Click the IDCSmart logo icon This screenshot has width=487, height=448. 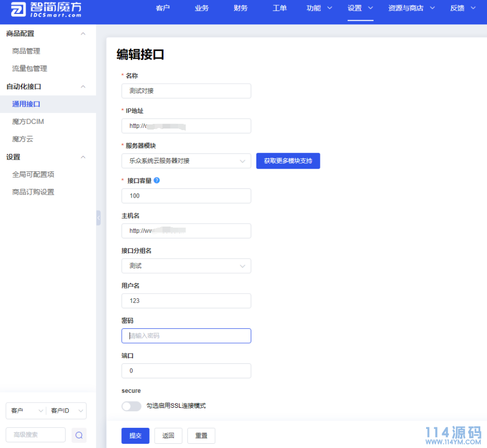click(19, 9)
